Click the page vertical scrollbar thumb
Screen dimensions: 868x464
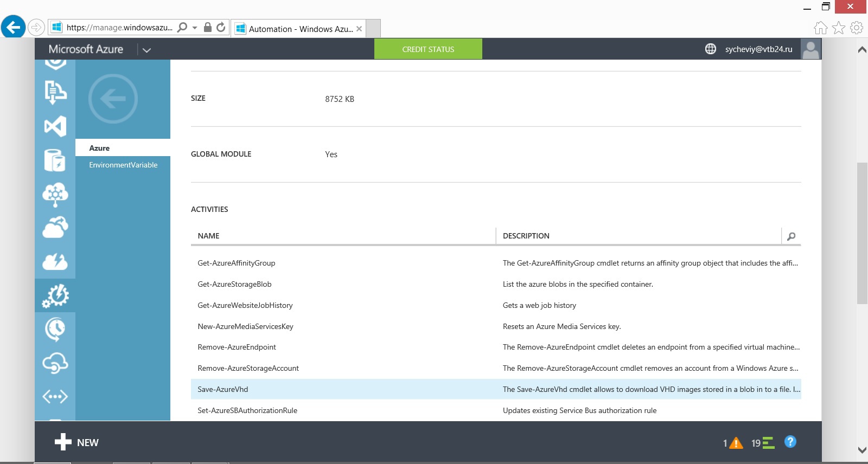click(862, 233)
